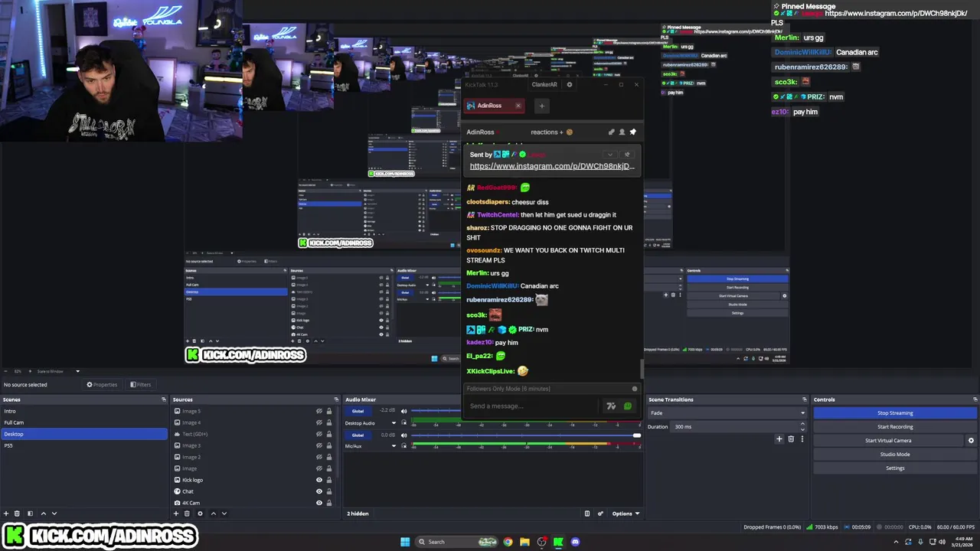Undock the Scenes panel
The width and height of the screenshot is (980, 551).
tap(163, 399)
